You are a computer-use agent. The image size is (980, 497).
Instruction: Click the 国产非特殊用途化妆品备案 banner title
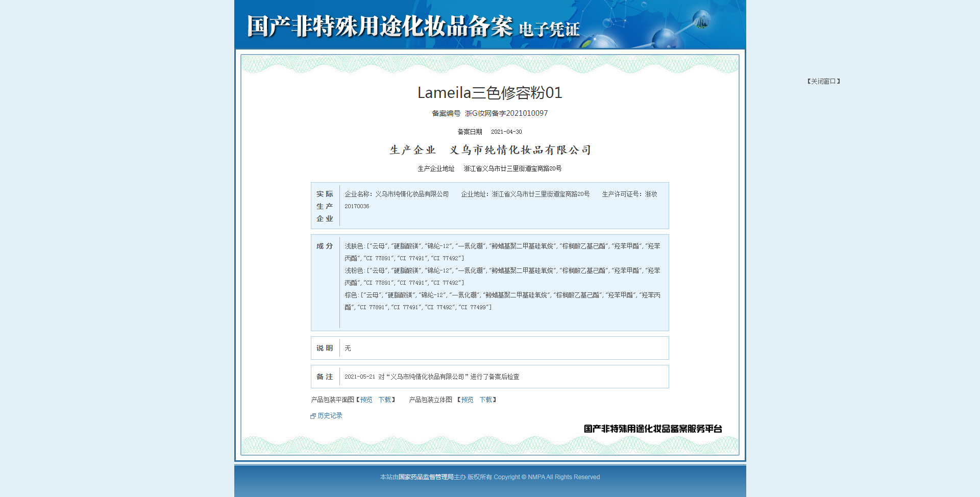[x=380, y=26]
